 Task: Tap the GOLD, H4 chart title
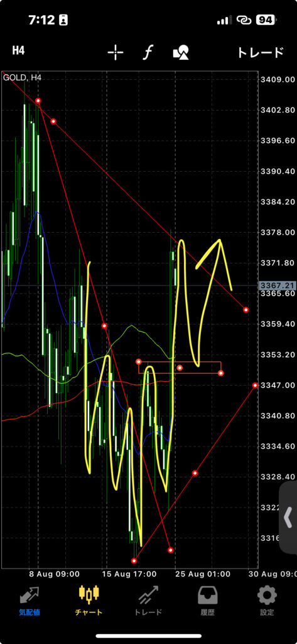tap(22, 77)
